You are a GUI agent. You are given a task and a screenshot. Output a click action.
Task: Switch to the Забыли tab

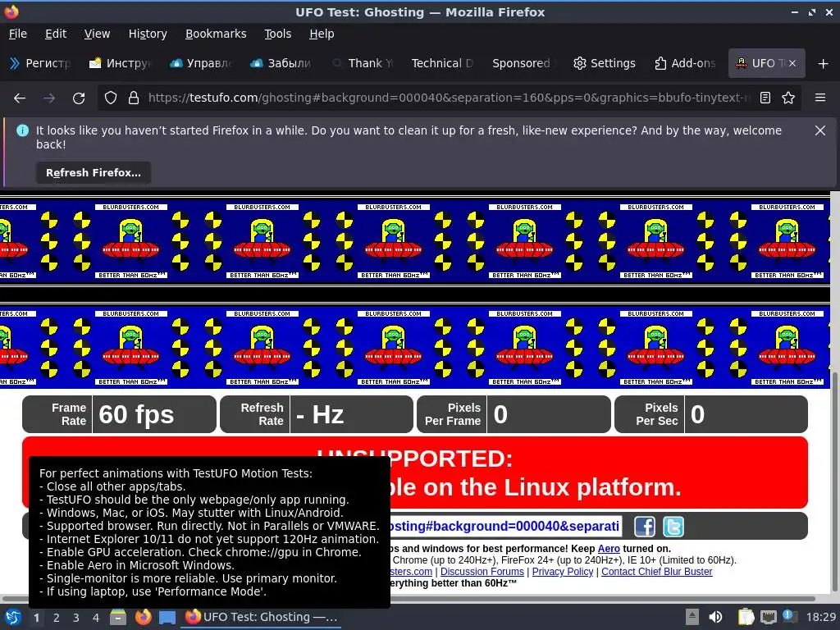pos(281,63)
